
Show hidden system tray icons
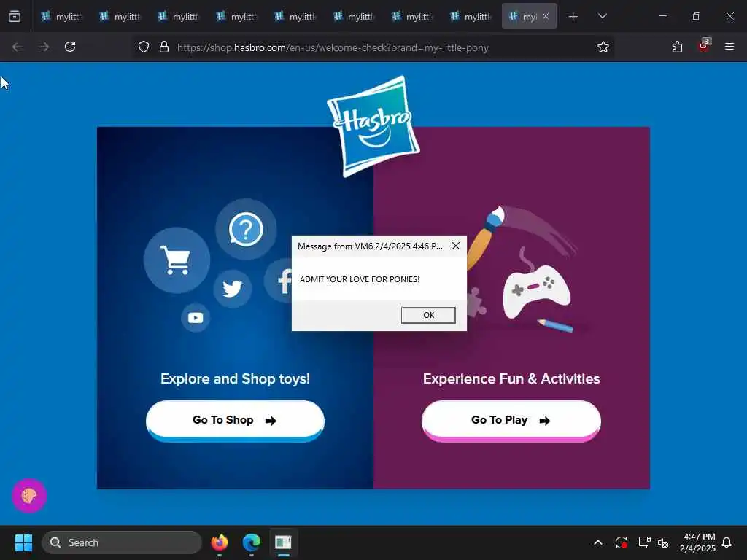pyautogui.click(x=598, y=542)
